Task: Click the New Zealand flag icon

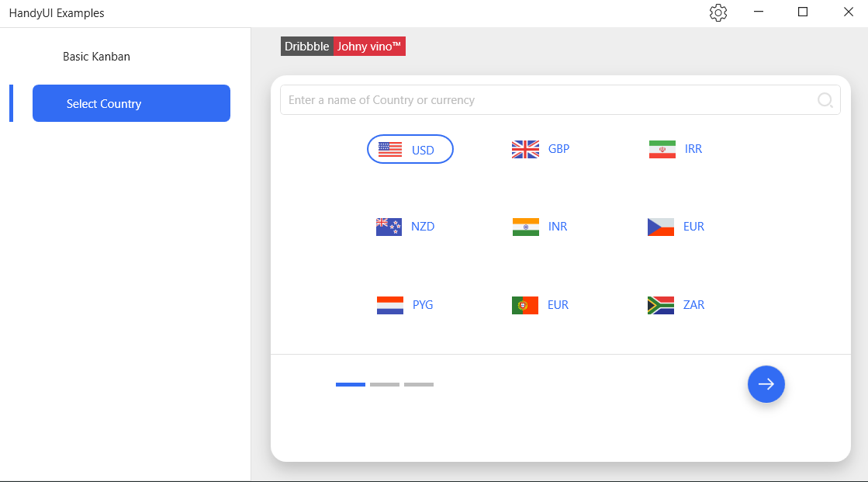Action: coord(389,227)
